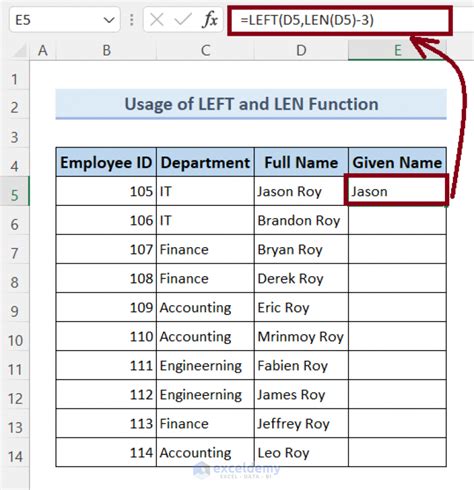This screenshot has height=490, width=474.
Task: Select the 'James Roy' cell
Action: pos(301,394)
